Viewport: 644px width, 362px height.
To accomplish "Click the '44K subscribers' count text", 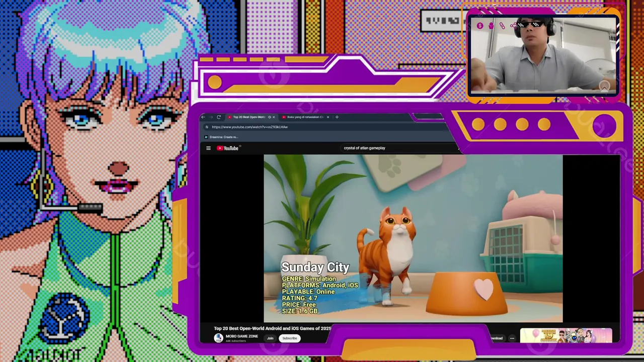I will pyautogui.click(x=236, y=341).
